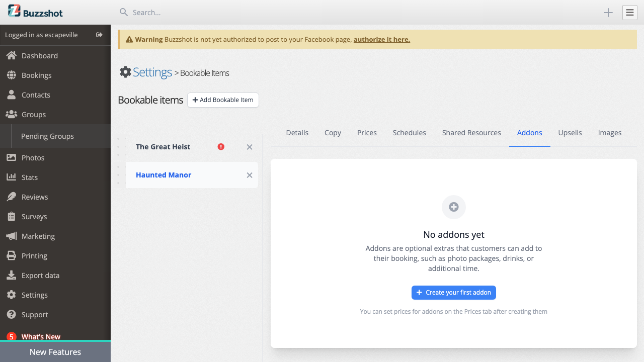Click the Add Bookable Item button
Viewport: 644px width, 362px height.
click(223, 100)
